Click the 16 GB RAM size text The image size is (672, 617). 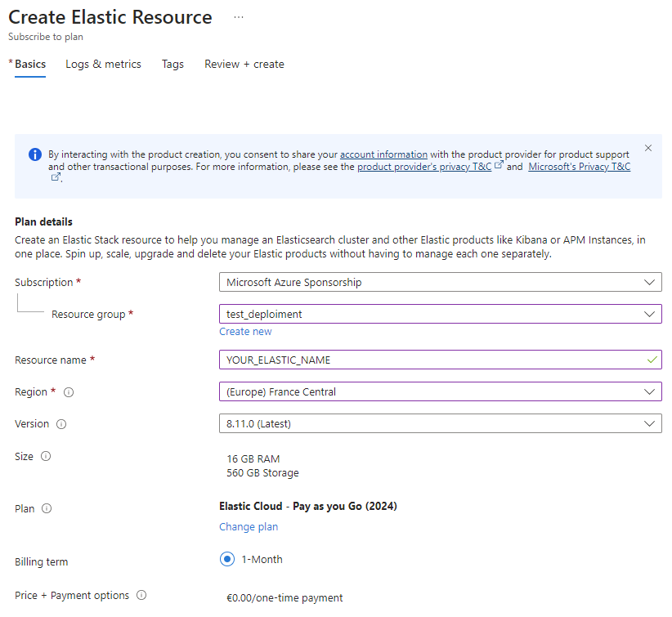(x=253, y=459)
